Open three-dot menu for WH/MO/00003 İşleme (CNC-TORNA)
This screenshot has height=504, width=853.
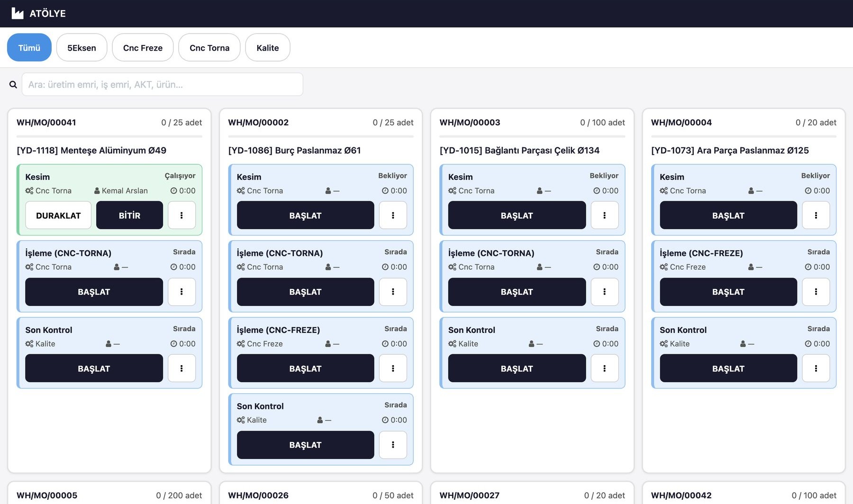[x=604, y=292]
